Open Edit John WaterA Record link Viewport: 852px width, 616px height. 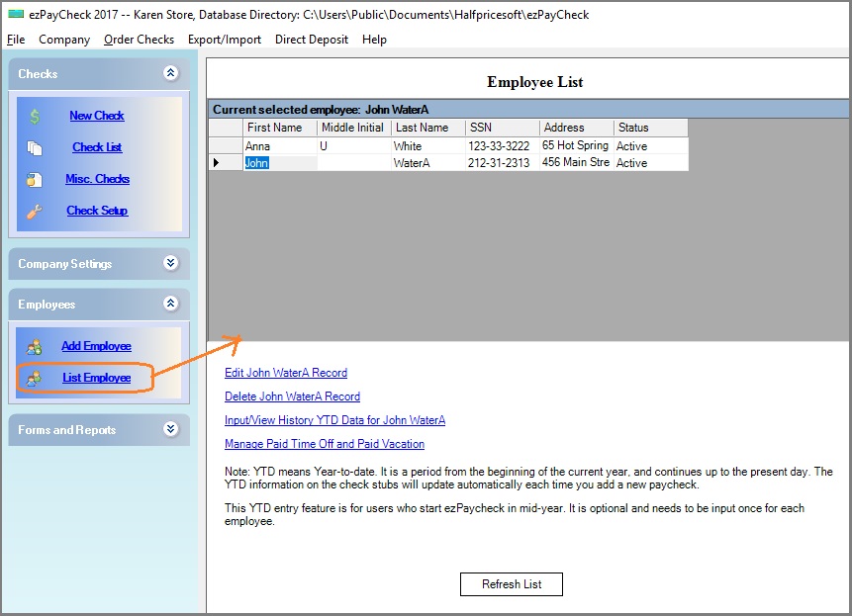(x=286, y=373)
